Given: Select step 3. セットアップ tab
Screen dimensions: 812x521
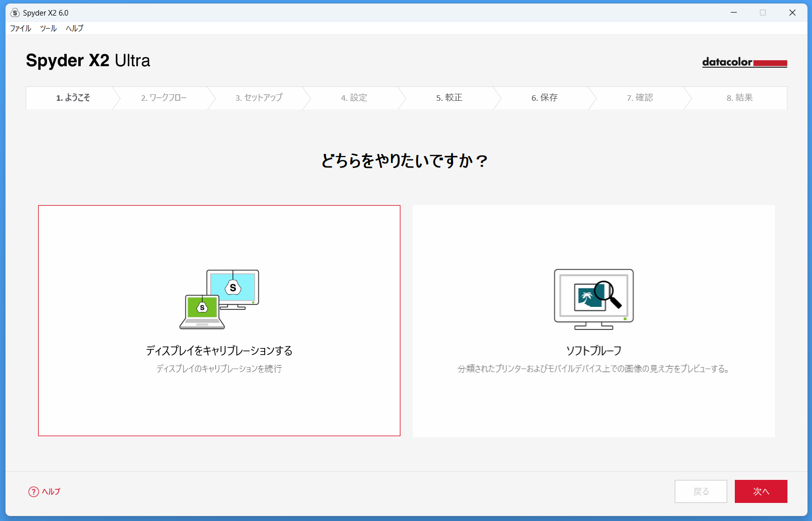Looking at the screenshot, I should (259, 98).
